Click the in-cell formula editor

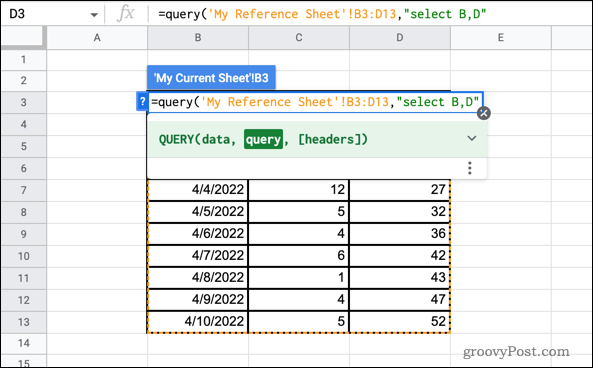point(315,102)
